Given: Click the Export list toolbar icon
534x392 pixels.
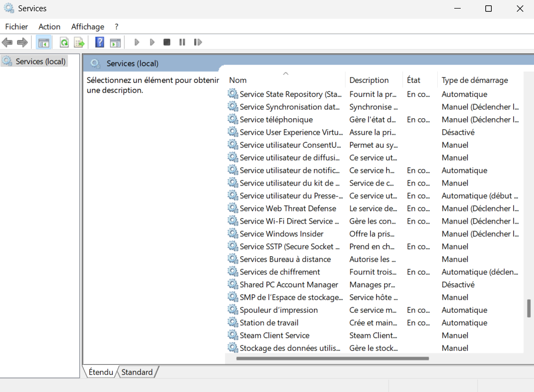Looking at the screenshot, I should (x=79, y=43).
